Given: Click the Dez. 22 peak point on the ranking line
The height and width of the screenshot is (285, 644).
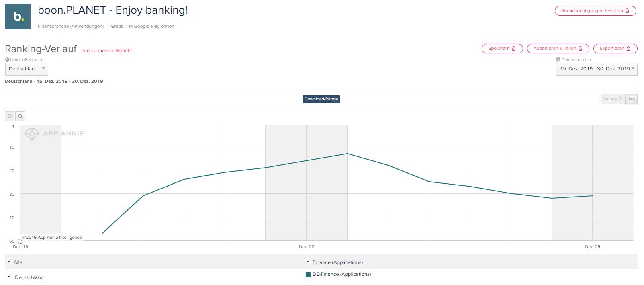Looking at the screenshot, I should 347,154.
